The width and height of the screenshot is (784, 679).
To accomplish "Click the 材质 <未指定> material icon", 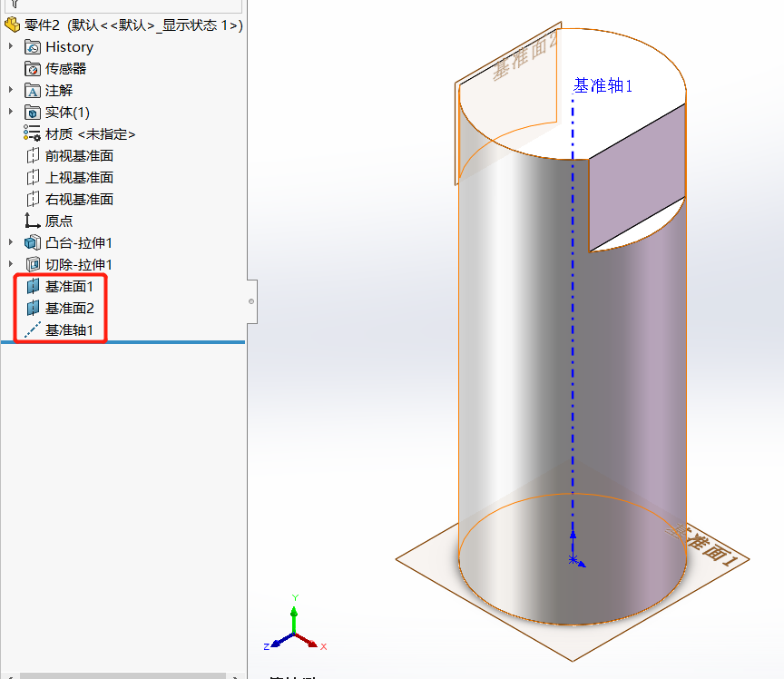I will click(x=30, y=133).
